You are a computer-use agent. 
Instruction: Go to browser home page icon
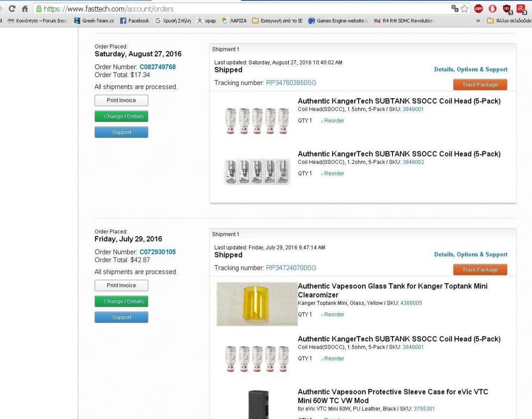tap(25, 8)
